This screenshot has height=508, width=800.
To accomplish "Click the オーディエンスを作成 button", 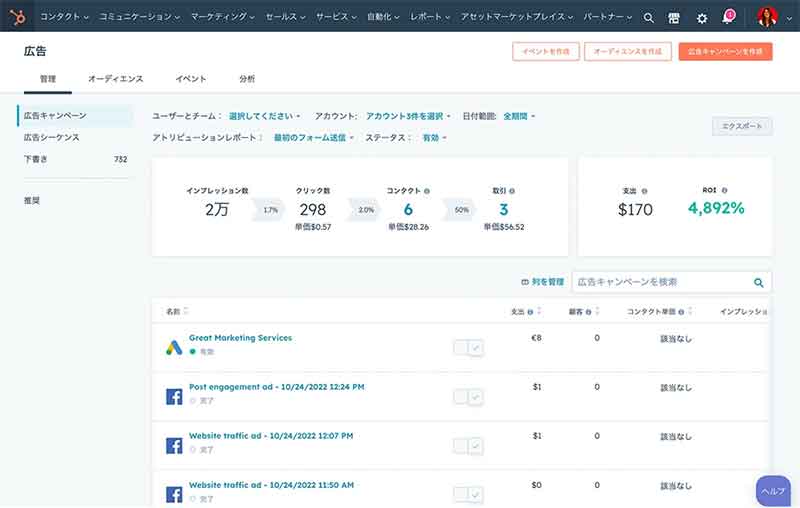I will point(628,52).
